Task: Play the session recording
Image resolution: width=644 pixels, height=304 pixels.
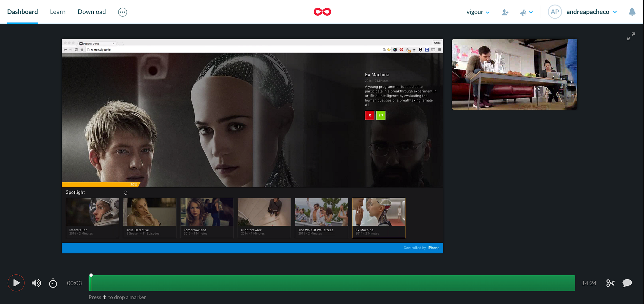Action: pyautogui.click(x=16, y=283)
